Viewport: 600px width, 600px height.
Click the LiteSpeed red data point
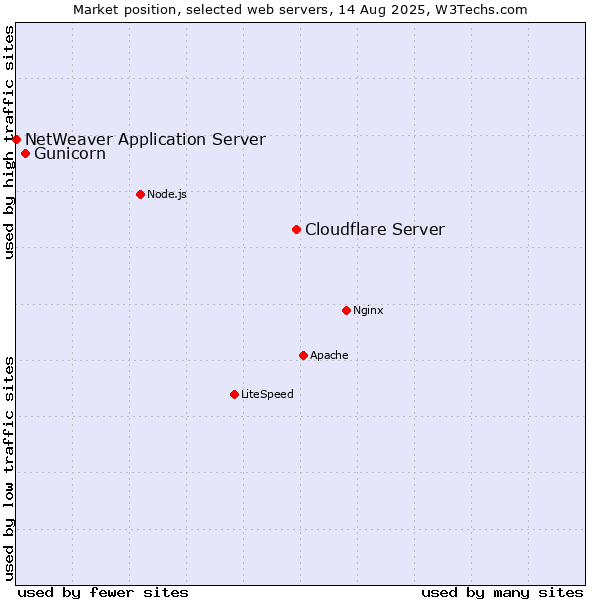[235, 395]
